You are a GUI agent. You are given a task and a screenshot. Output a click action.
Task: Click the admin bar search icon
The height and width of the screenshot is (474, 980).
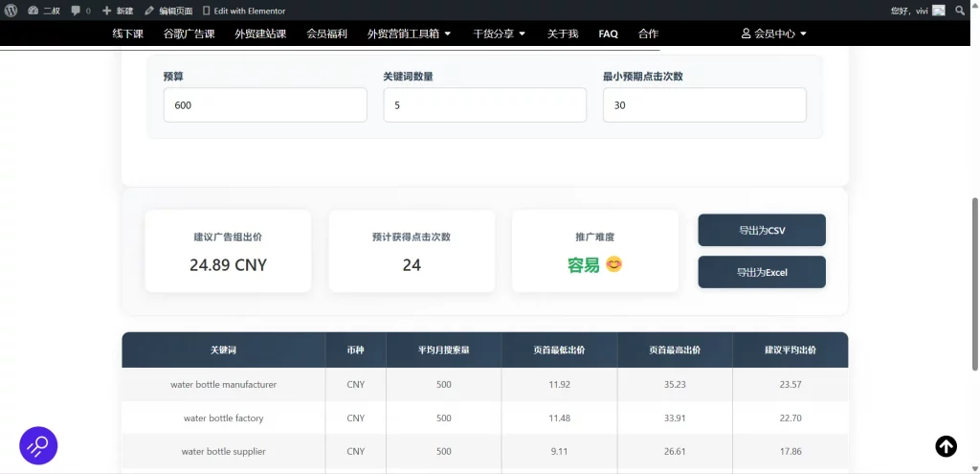[960, 11]
